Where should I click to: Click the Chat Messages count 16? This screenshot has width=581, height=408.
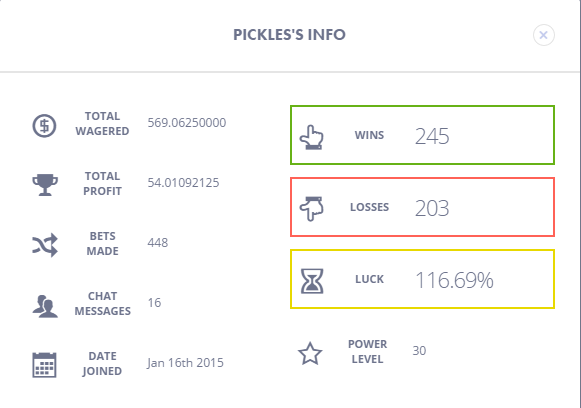(x=155, y=303)
